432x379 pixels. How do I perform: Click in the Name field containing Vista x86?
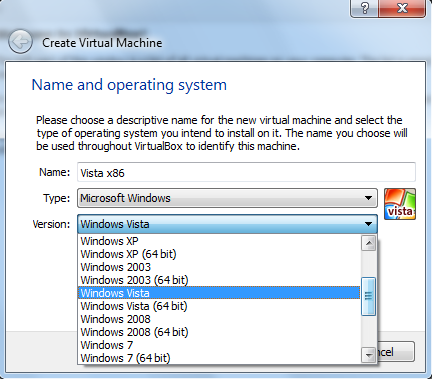246,172
